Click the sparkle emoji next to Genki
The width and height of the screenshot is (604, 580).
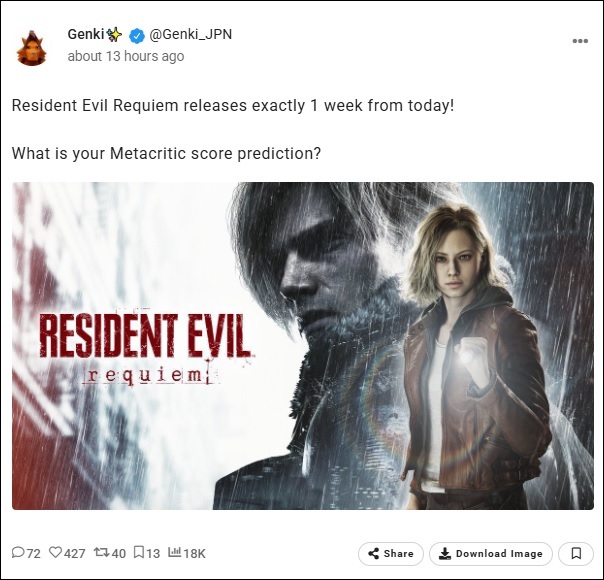(x=114, y=35)
